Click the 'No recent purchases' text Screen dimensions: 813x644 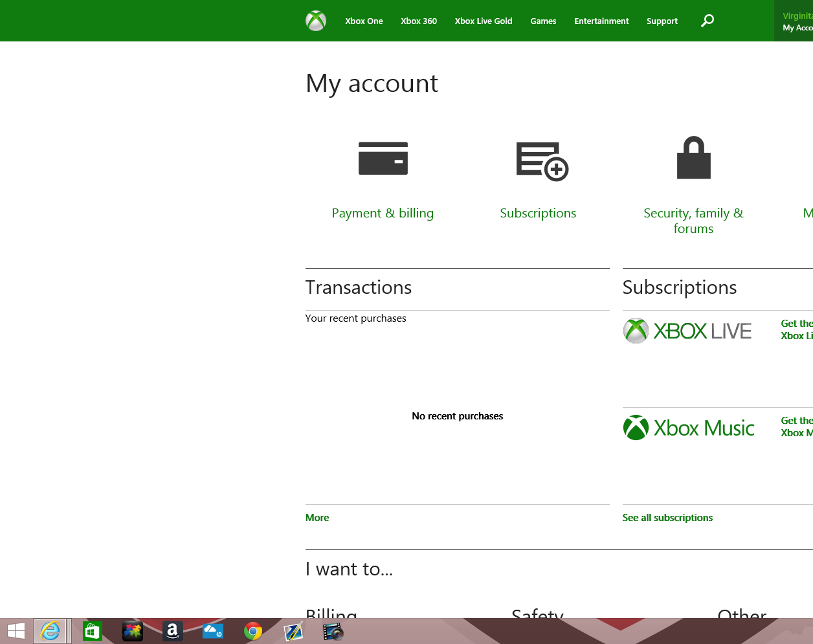[458, 416]
